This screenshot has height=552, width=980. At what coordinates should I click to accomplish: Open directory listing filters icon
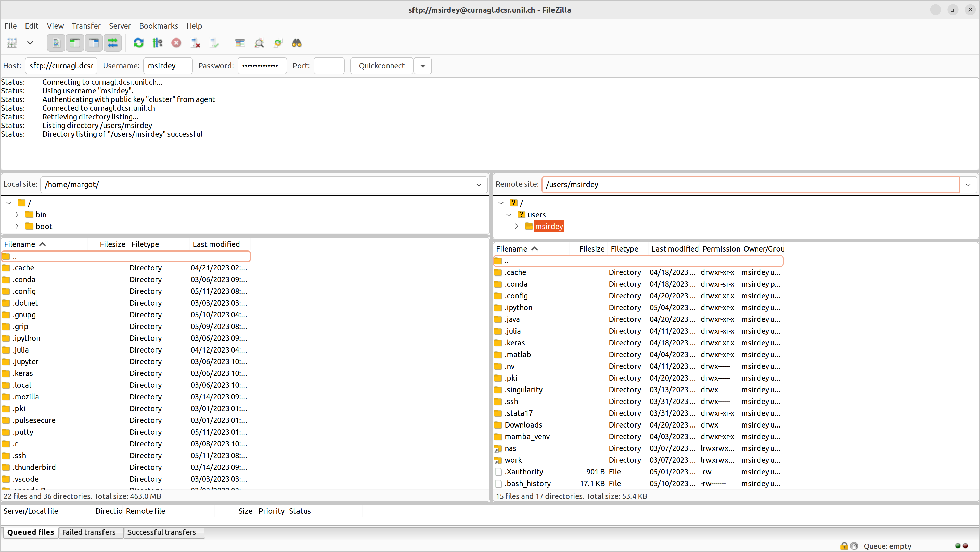click(240, 43)
